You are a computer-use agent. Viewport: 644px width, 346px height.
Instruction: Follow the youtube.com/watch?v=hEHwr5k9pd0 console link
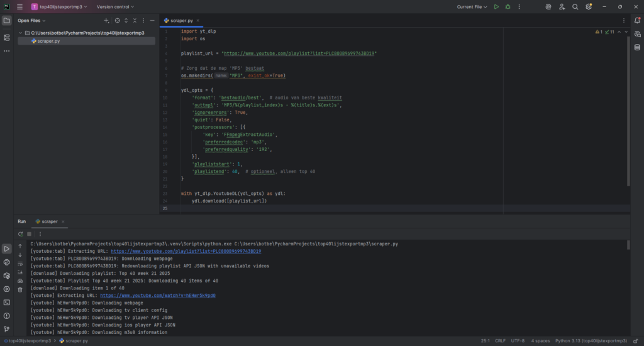[158, 296]
